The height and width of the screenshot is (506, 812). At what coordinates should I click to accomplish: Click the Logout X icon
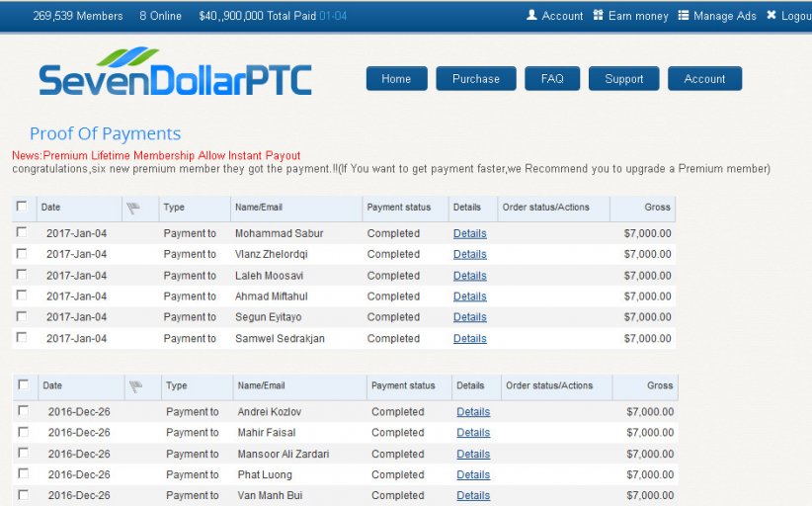click(771, 16)
